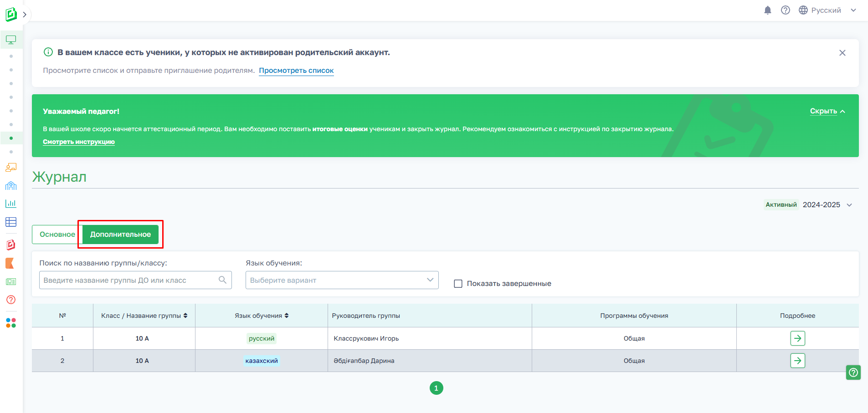The width and height of the screenshot is (868, 413).
Task: Click the Просмотреть список link
Action: [x=296, y=71]
